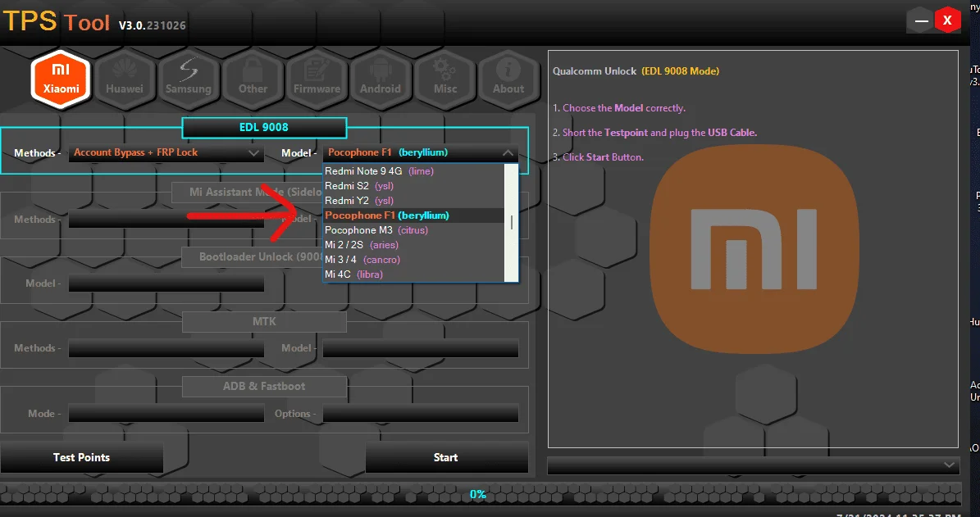Viewport: 980px width, 517px height.
Task: Open the Bootloader Unlock Model dropdown
Action: click(166, 283)
